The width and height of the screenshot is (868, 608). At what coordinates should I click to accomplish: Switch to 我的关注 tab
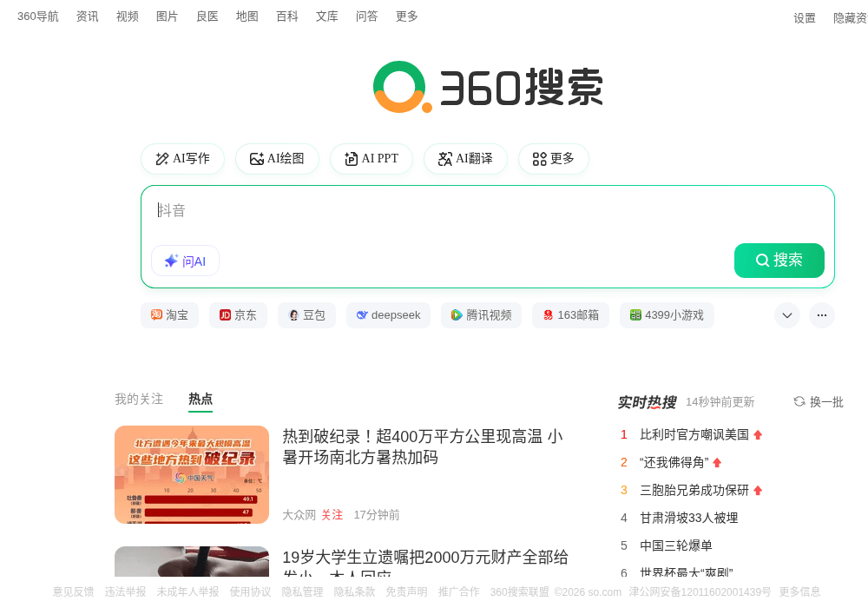tap(138, 400)
